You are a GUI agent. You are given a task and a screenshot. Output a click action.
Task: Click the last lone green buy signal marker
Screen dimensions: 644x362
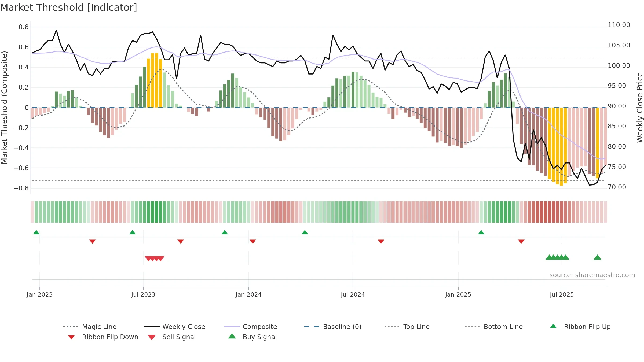(x=597, y=257)
